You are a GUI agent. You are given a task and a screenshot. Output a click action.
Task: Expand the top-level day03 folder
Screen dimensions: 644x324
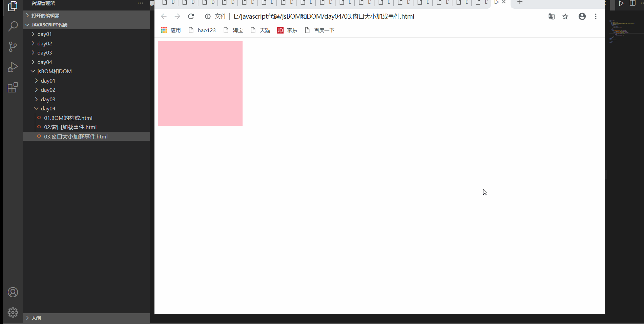(x=86, y=52)
